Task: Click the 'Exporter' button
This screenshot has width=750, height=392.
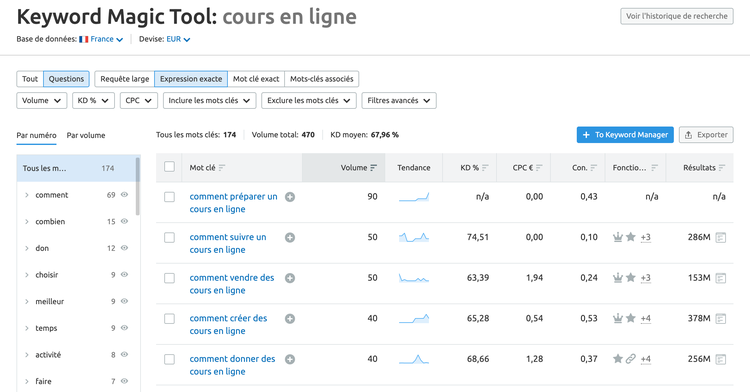Action: click(x=706, y=135)
